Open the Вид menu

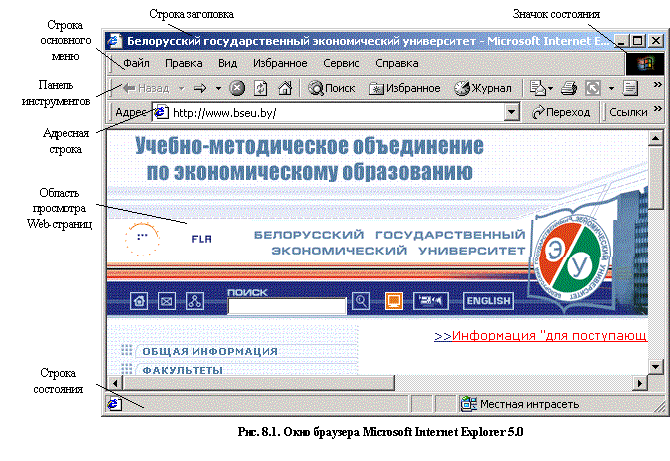227,63
